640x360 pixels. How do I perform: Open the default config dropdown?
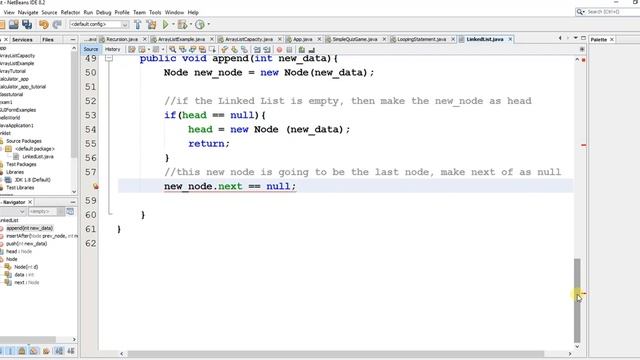pyautogui.click(x=99, y=24)
